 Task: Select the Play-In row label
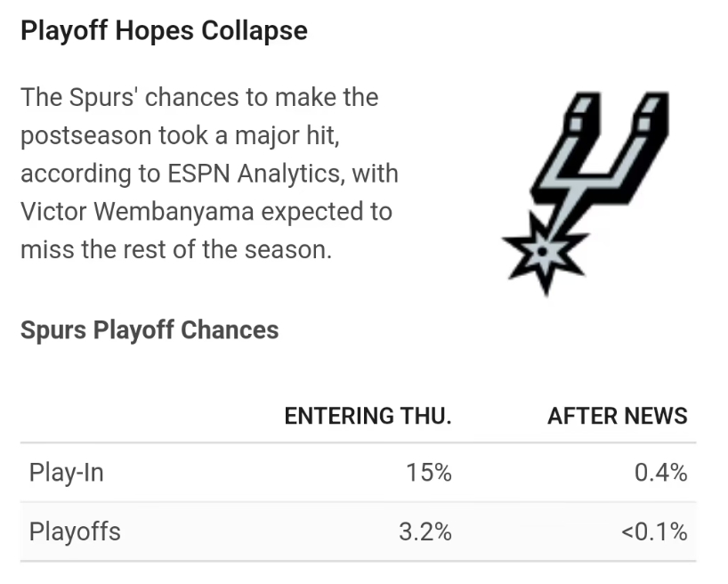67,473
